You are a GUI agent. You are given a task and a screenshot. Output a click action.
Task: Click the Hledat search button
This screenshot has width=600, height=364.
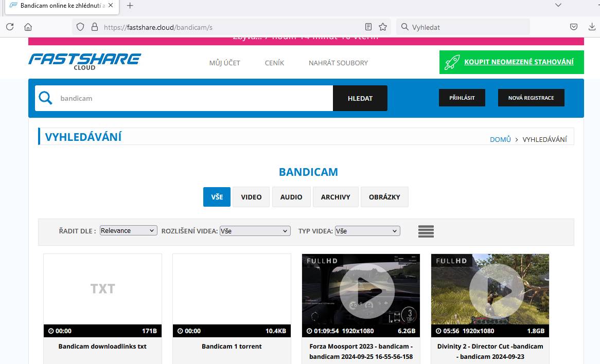click(360, 98)
